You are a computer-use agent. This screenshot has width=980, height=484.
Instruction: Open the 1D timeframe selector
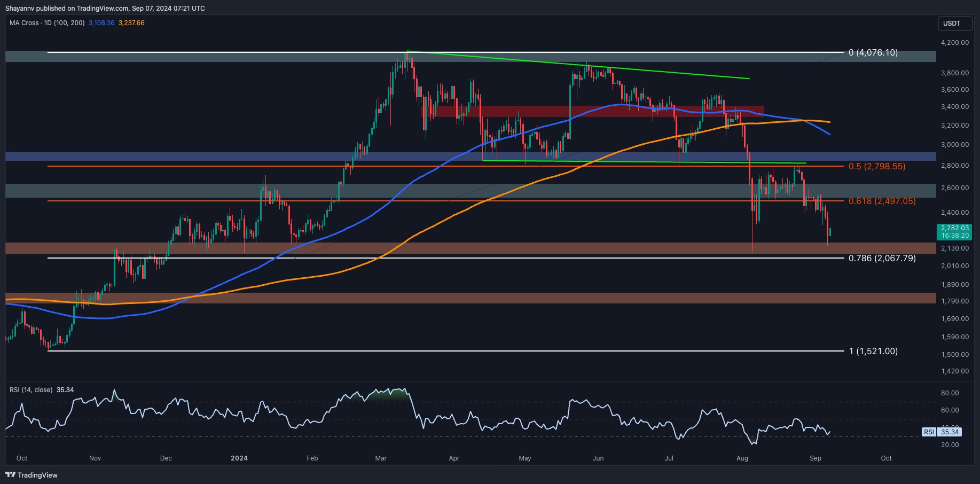pyautogui.click(x=47, y=23)
